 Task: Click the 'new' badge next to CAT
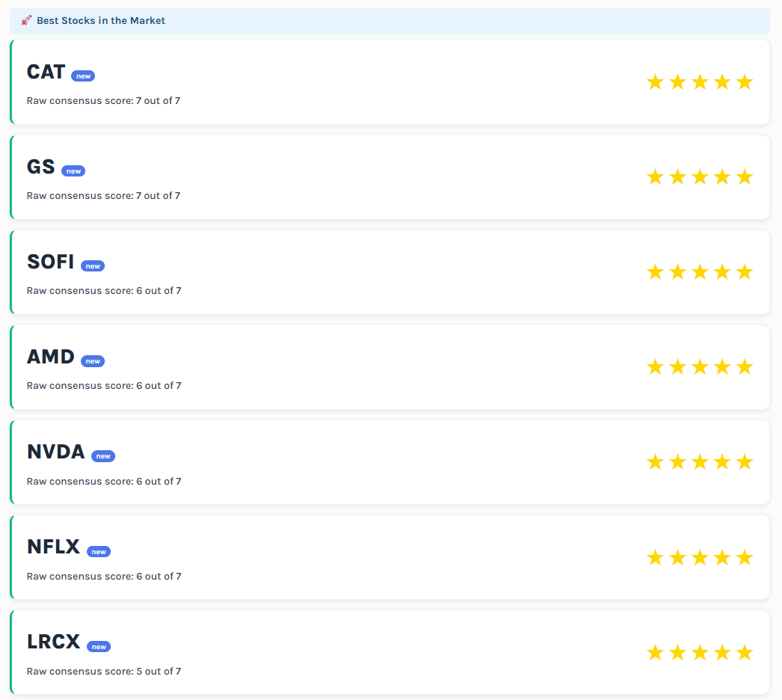(83, 76)
